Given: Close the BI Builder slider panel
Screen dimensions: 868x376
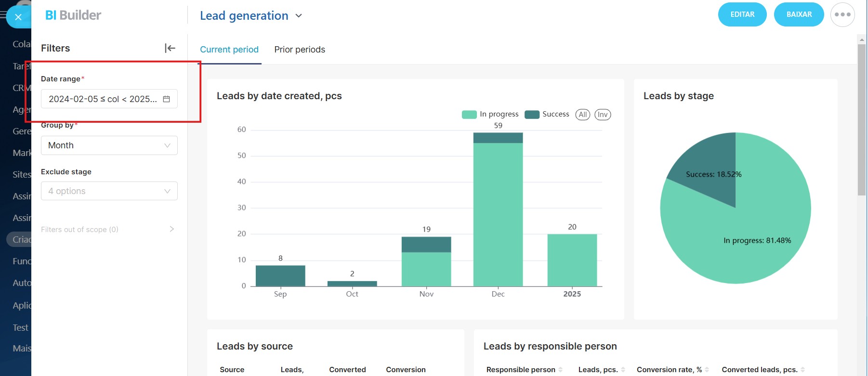Looking at the screenshot, I should (x=18, y=17).
